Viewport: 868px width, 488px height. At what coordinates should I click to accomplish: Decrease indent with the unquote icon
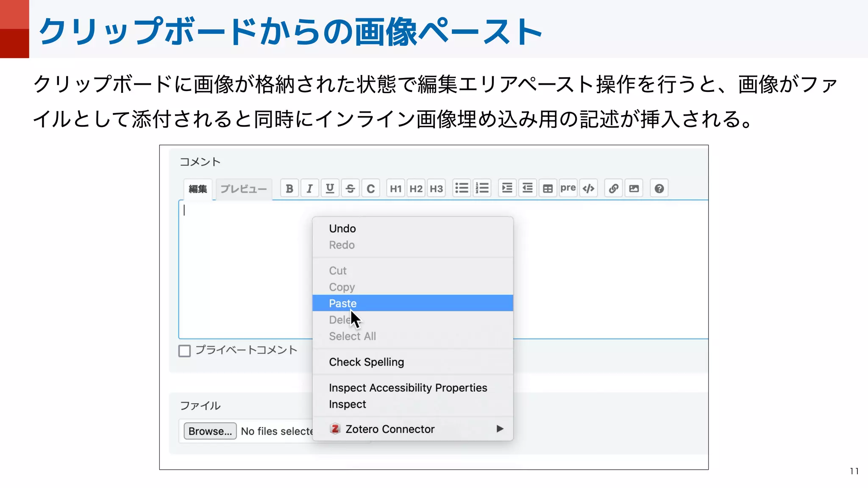coord(527,189)
